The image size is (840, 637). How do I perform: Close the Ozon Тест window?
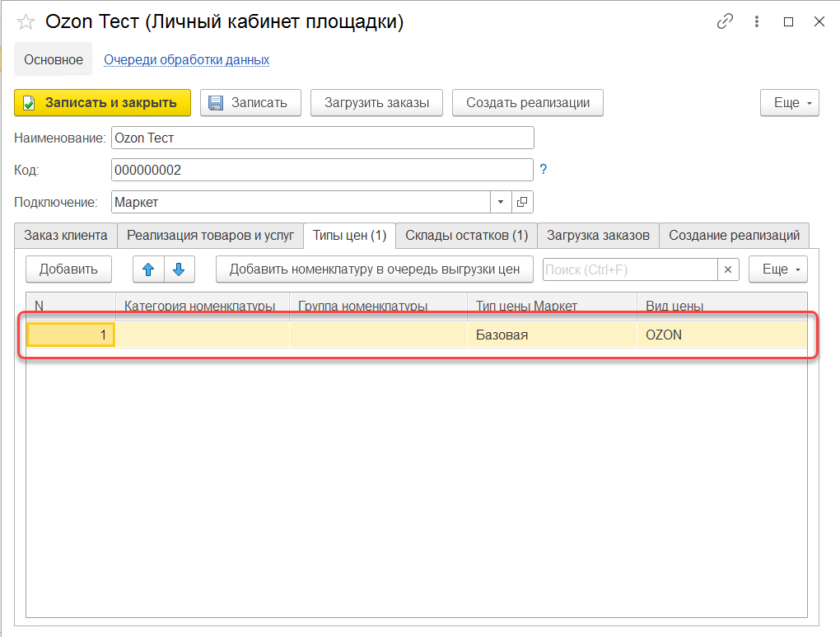tap(819, 21)
